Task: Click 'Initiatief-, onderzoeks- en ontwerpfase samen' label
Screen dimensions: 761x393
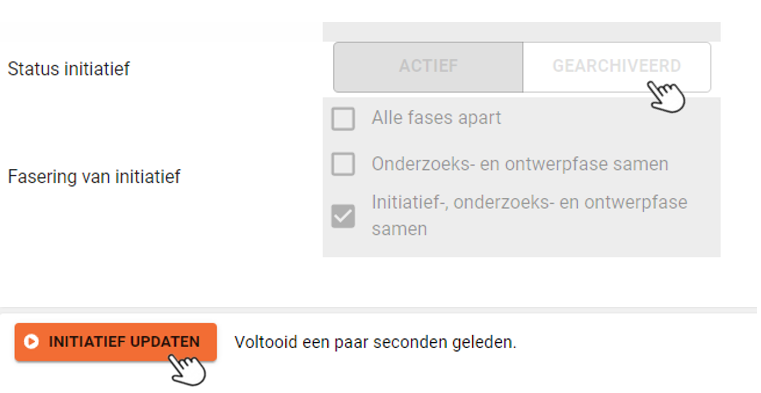Action: click(529, 215)
